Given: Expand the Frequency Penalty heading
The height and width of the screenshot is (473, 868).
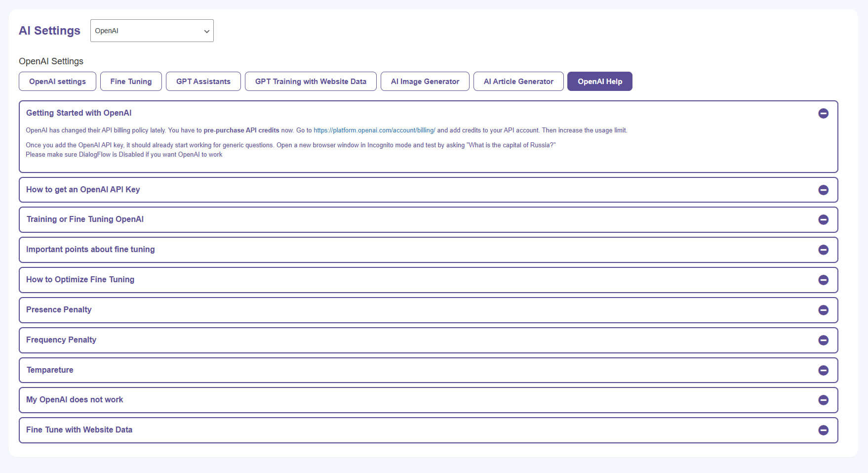Looking at the screenshot, I should (x=61, y=340).
